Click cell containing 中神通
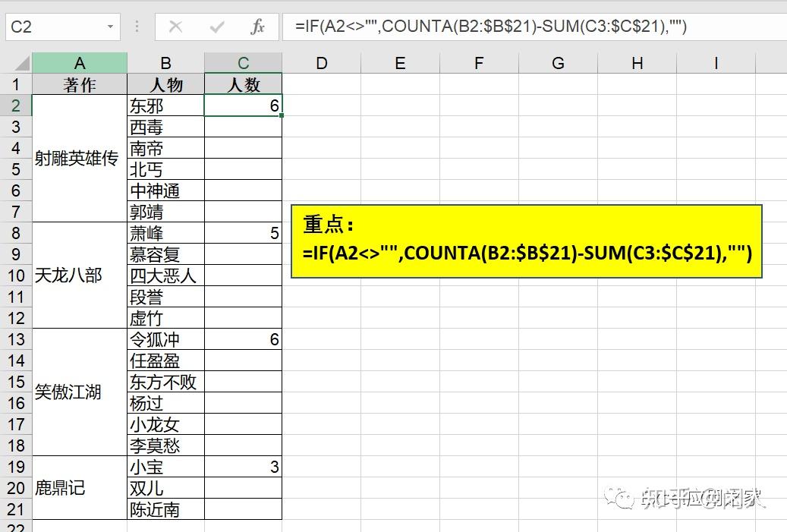Viewport: 787px width, 532px height. 165,190
